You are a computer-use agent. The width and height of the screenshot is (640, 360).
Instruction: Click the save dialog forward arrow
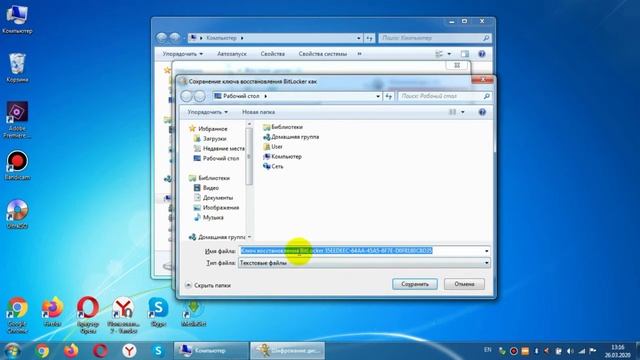200,96
